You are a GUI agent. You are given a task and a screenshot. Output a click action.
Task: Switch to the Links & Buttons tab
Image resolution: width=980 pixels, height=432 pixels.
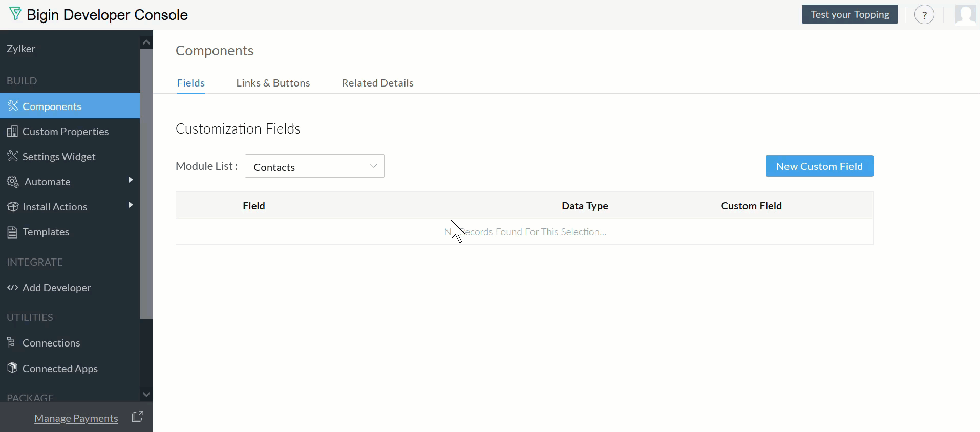point(273,83)
